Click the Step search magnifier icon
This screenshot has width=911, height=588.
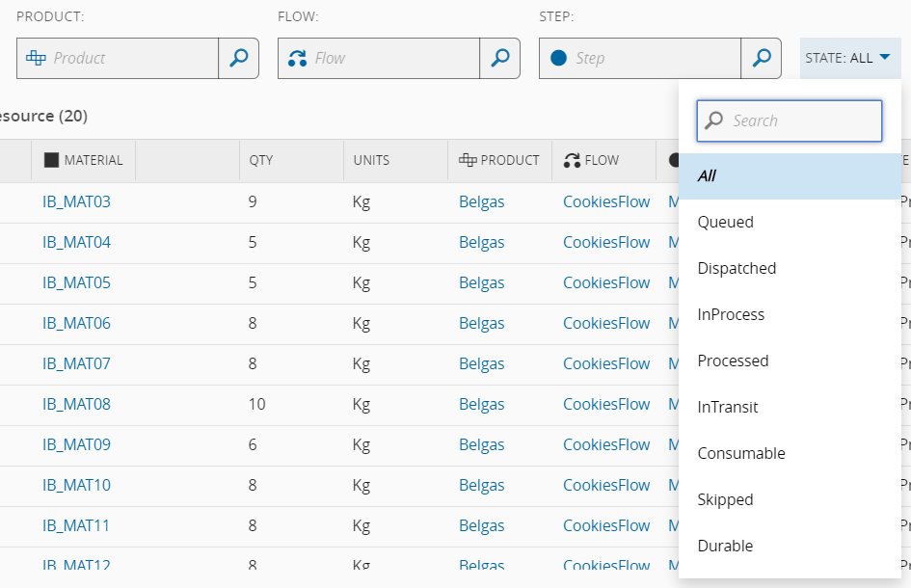point(761,58)
